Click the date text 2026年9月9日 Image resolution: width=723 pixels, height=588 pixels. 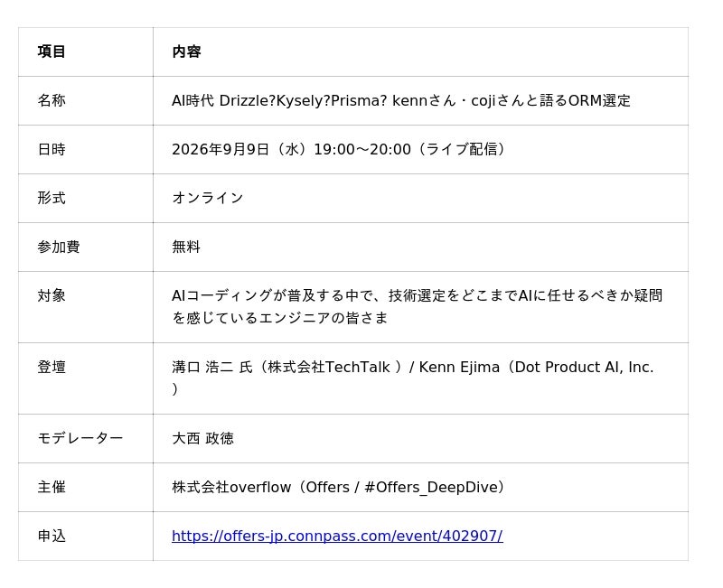click(x=221, y=149)
